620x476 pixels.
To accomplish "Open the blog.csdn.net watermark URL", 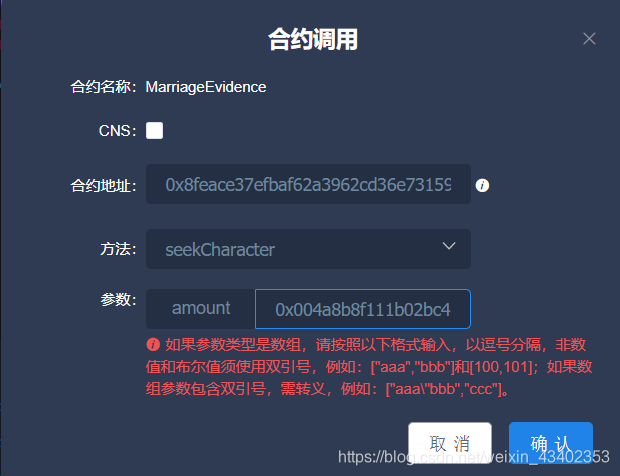I will 473,457.
